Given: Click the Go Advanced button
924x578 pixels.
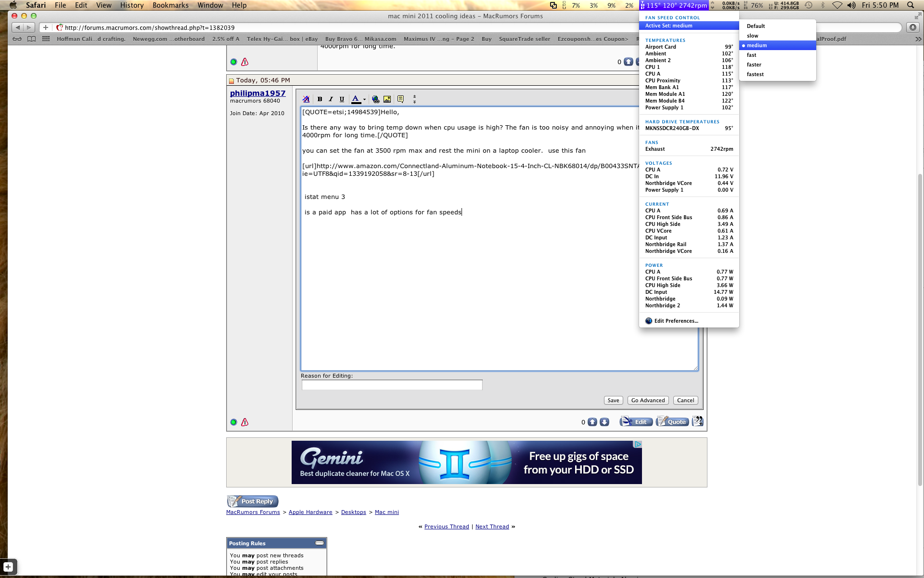Looking at the screenshot, I should pos(648,400).
